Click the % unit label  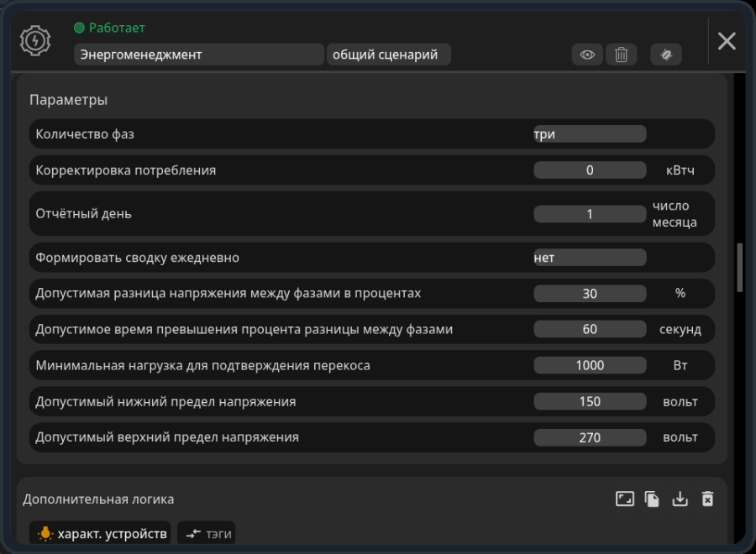tap(680, 293)
